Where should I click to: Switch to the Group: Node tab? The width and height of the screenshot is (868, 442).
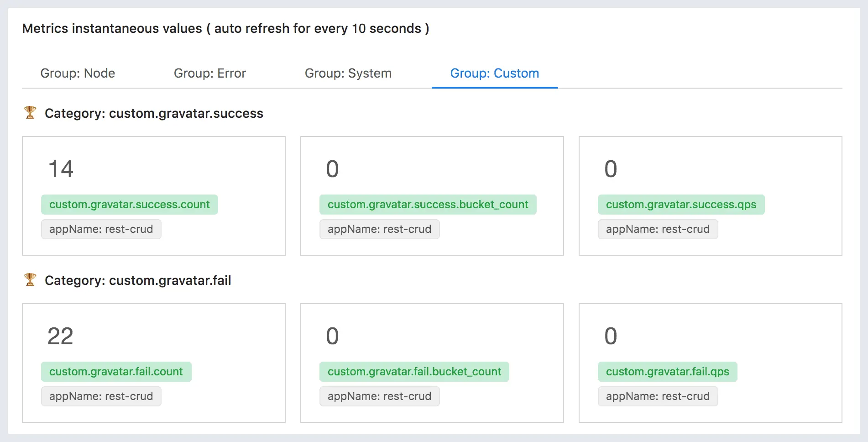(x=78, y=73)
